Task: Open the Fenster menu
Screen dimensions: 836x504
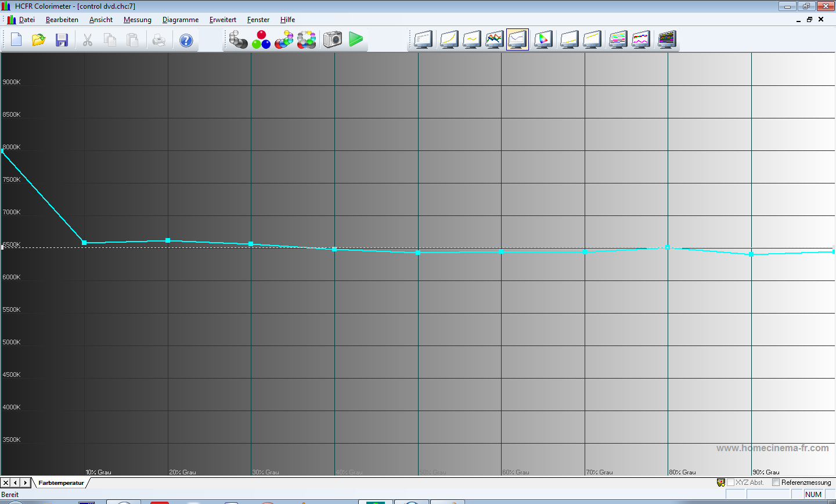Action: 258,20
